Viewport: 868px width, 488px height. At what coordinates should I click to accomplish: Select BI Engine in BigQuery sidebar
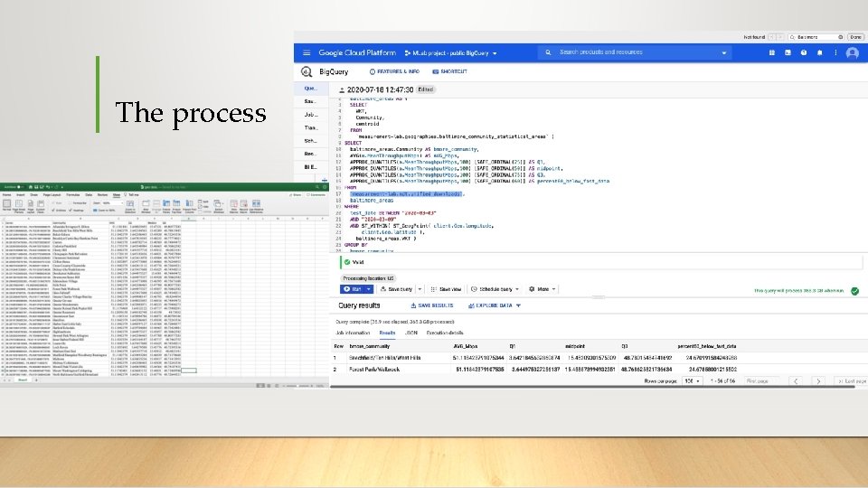tap(310, 166)
